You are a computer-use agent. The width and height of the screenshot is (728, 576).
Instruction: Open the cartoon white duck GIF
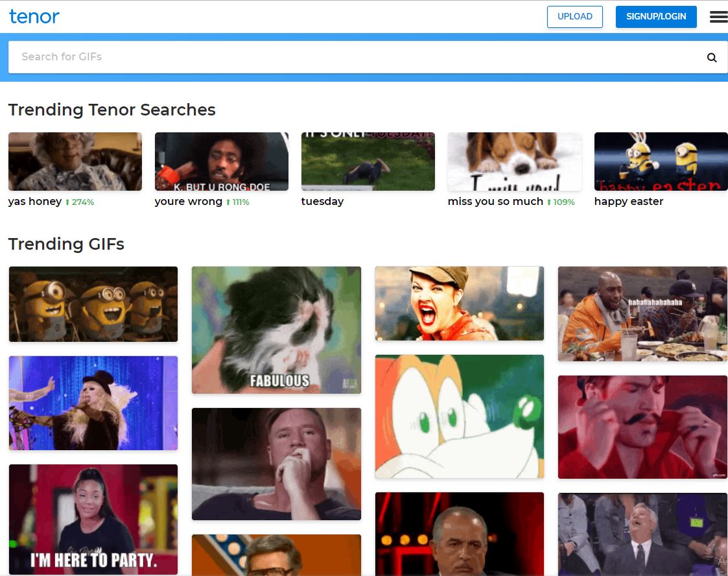coord(459,416)
